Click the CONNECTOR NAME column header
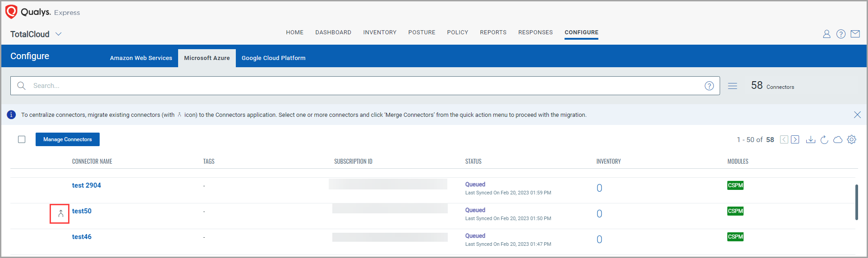 (x=92, y=161)
